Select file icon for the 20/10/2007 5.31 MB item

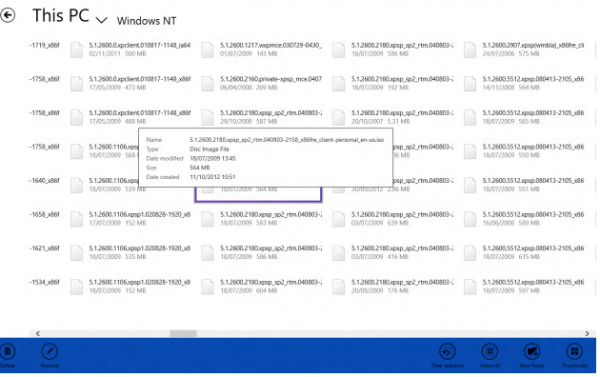pos(339,118)
